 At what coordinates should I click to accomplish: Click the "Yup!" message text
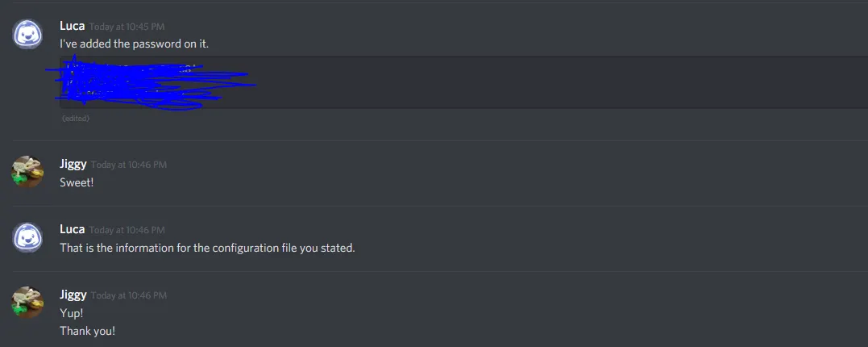(71, 313)
